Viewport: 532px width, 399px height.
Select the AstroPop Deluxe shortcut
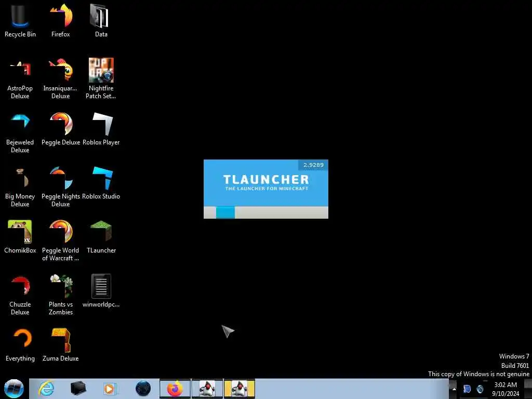[x=20, y=79]
